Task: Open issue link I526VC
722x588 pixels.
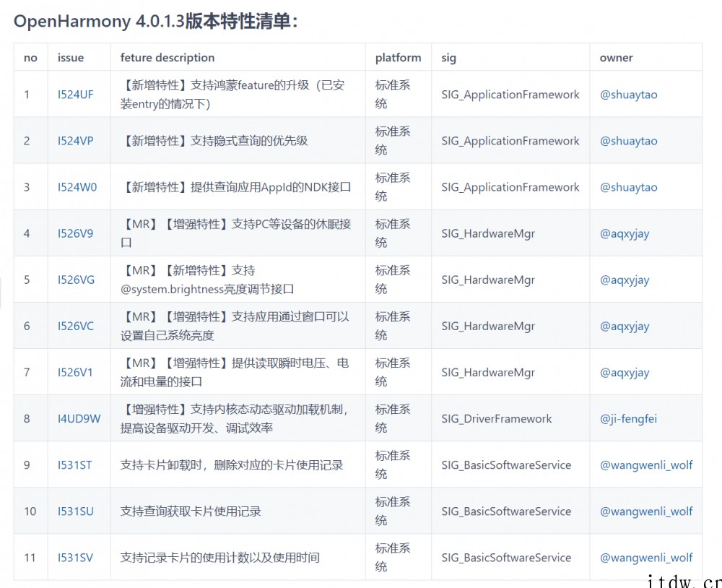Action: click(76, 326)
